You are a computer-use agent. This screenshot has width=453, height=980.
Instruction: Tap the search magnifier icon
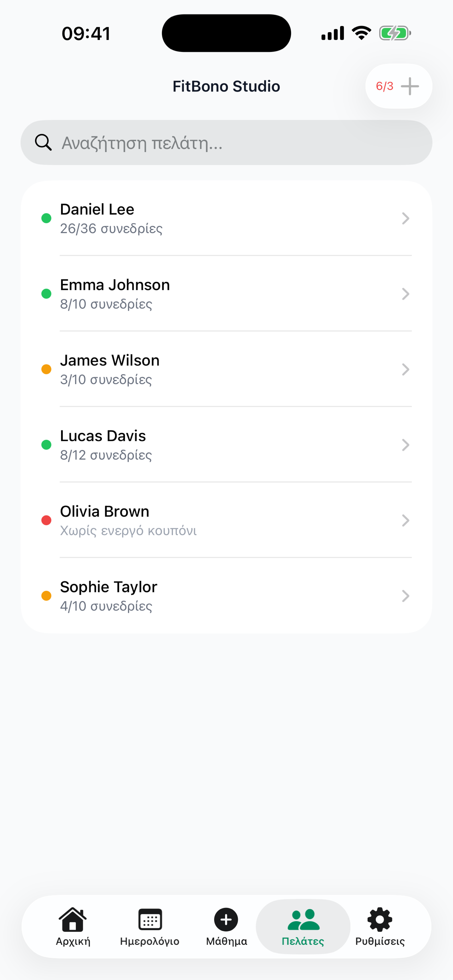43,143
